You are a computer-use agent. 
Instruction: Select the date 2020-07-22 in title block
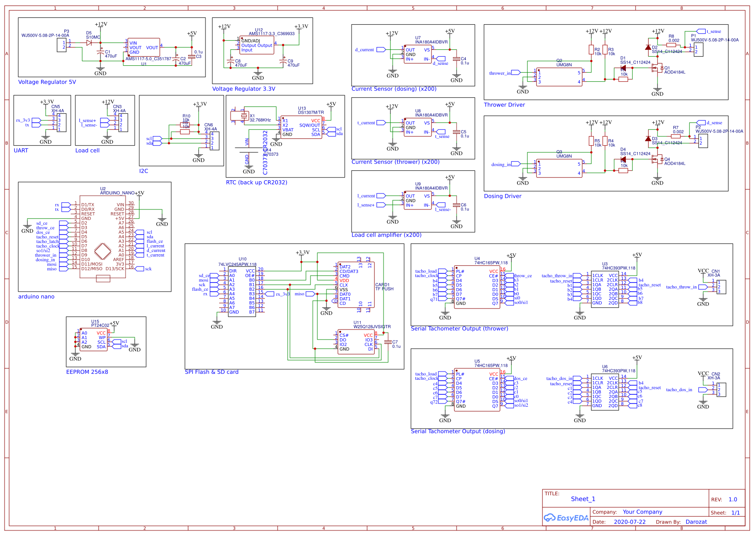click(631, 522)
